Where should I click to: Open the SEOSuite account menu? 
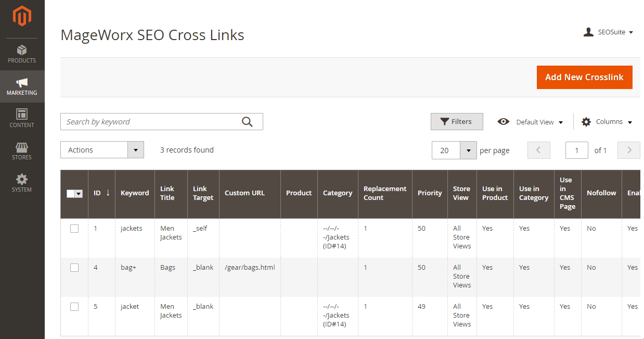608,32
